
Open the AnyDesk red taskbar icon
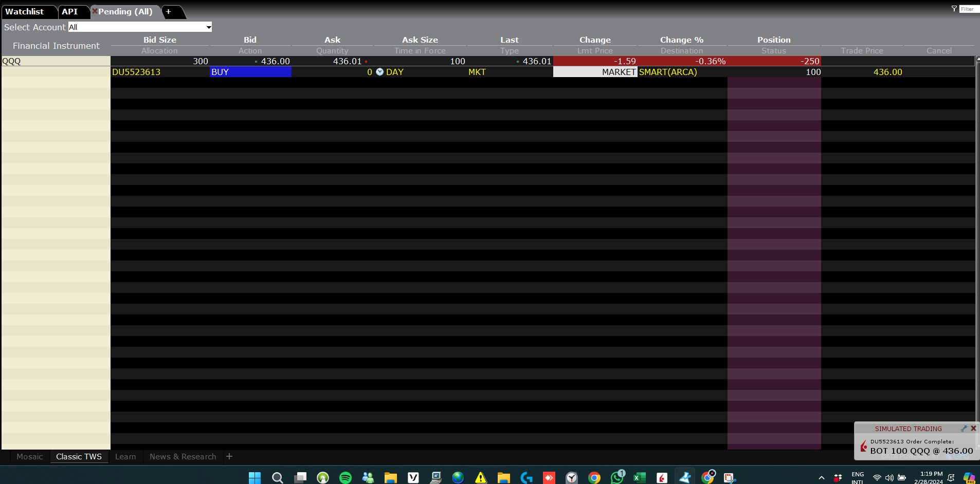[x=549, y=478]
